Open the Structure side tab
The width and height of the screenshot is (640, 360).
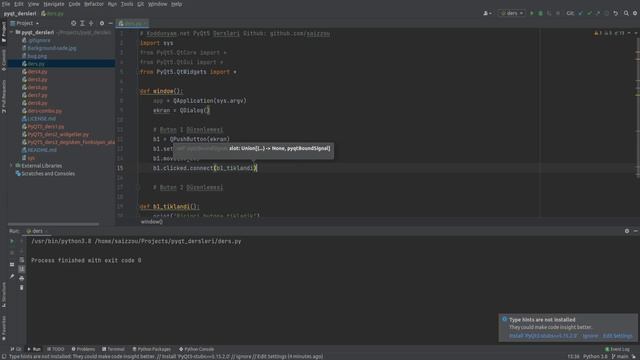tap(4, 295)
